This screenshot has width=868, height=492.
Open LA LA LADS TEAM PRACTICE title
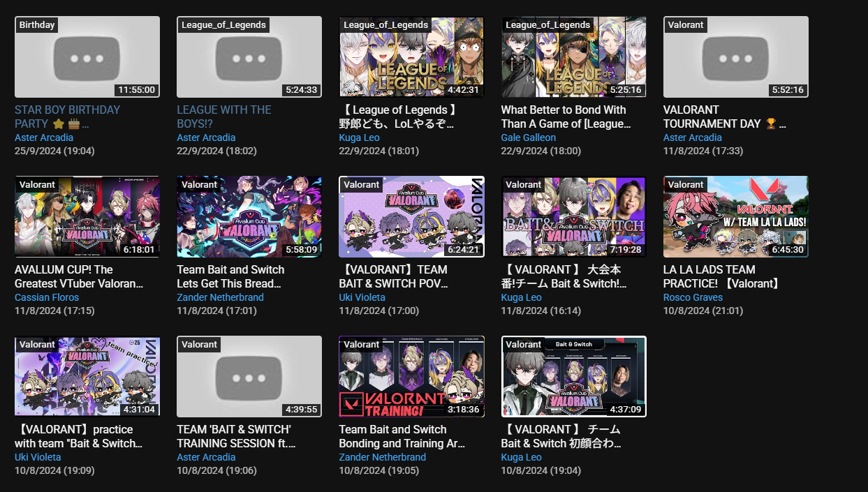point(721,276)
